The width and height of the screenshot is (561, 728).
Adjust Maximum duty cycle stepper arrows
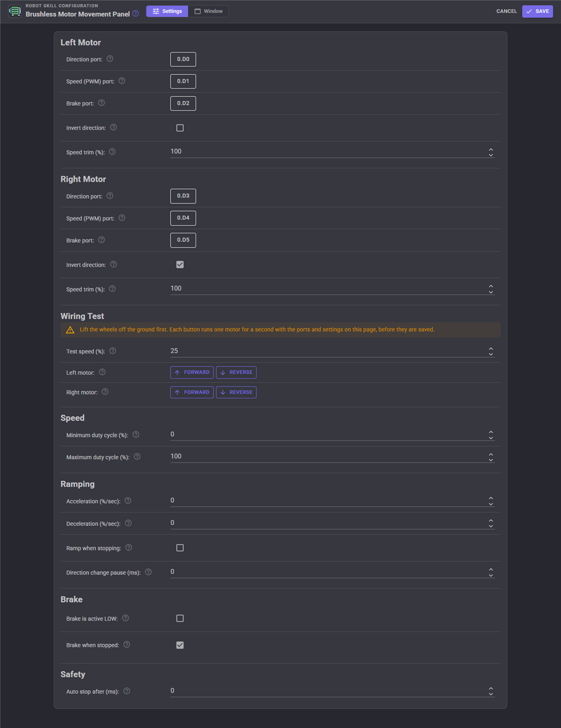[491, 457]
